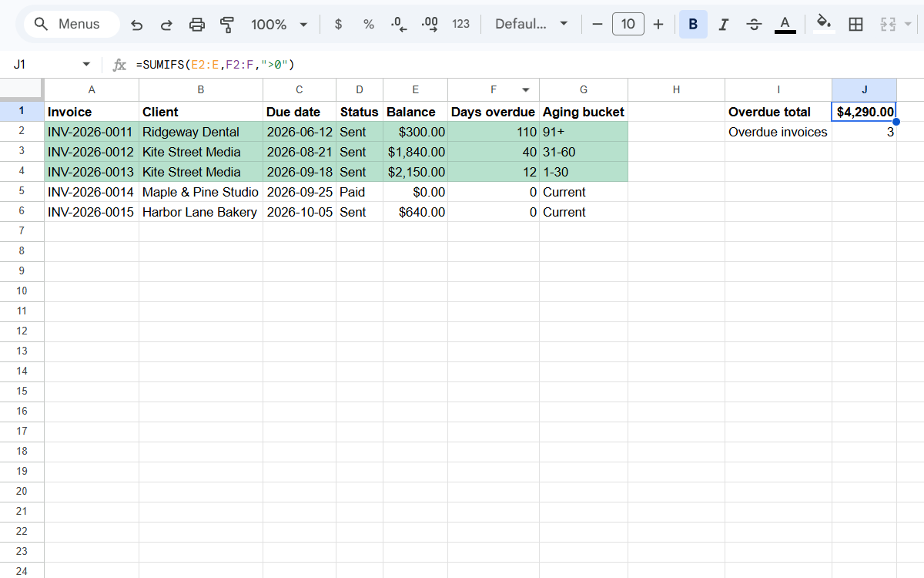The height and width of the screenshot is (578, 924).
Task: Select balance cell $640.00
Action: point(415,212)
